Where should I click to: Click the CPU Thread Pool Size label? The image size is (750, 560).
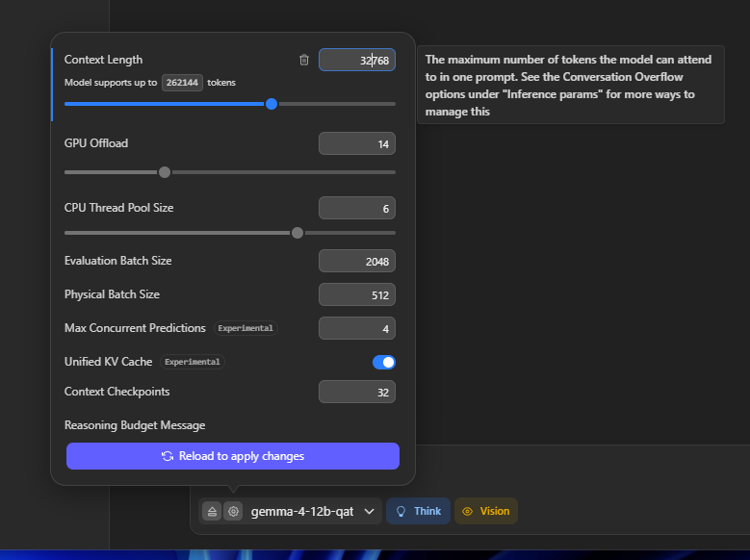[119, 208]
